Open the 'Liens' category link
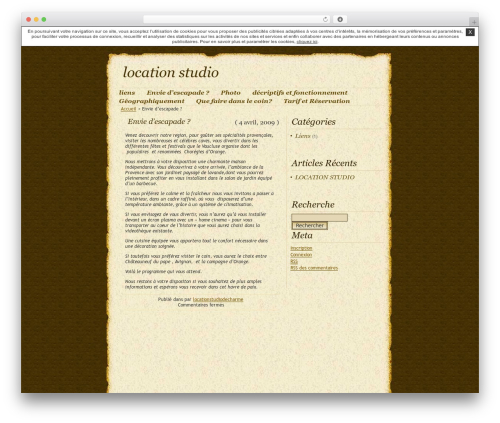The height and width of the screenshot is (423, 500). [x=303, y=136]
